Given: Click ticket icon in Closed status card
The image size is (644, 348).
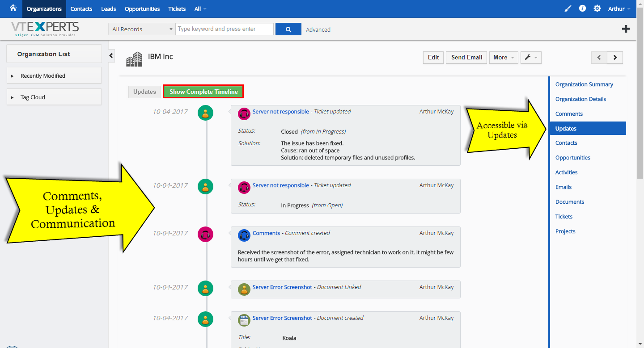Looking at the screenshot, I should point(244,113).
